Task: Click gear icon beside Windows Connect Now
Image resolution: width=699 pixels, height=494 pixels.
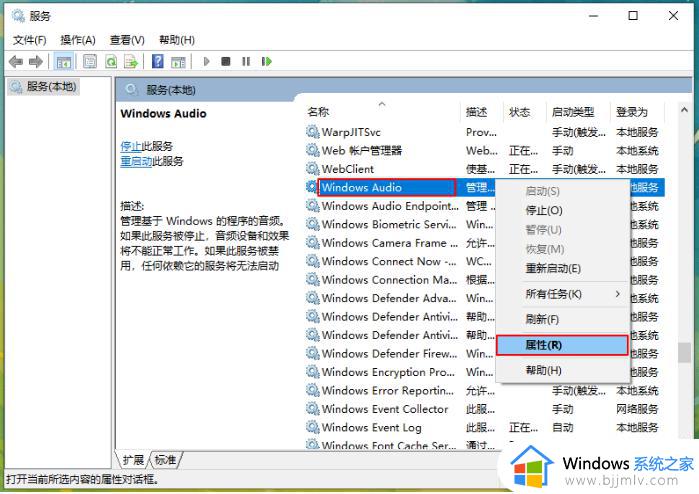Action: point(312,261)
